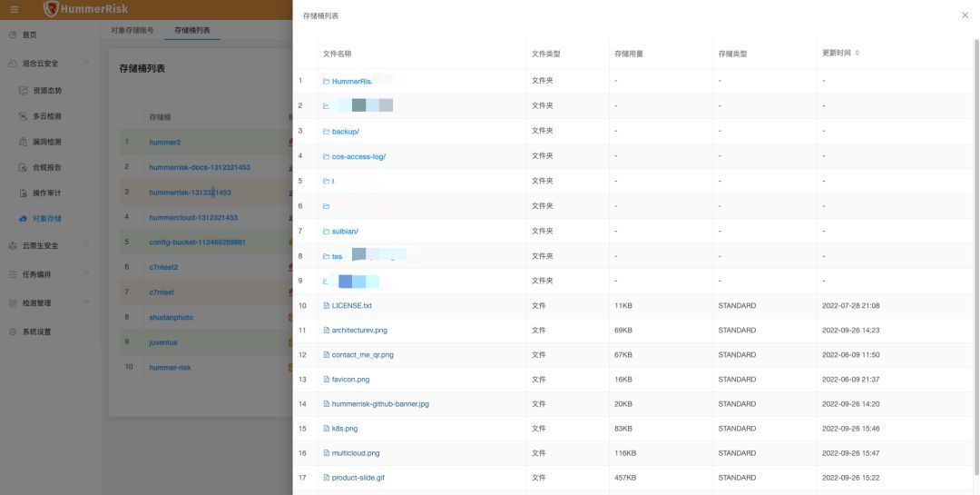Click the 116KB size cell
This screenshot has height=495, width=980.
(625, 453)
